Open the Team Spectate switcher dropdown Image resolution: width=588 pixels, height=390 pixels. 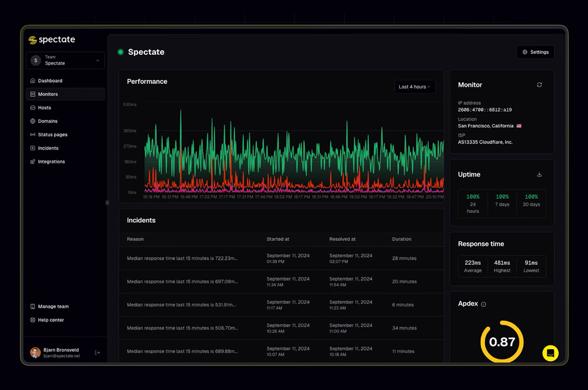point(66,60)
